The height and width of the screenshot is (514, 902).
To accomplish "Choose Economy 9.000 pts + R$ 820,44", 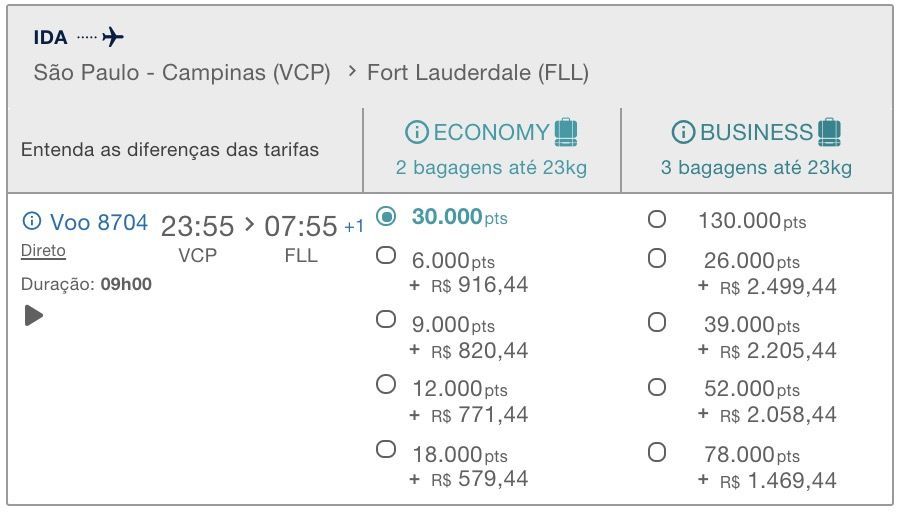I will coord(386,320).
